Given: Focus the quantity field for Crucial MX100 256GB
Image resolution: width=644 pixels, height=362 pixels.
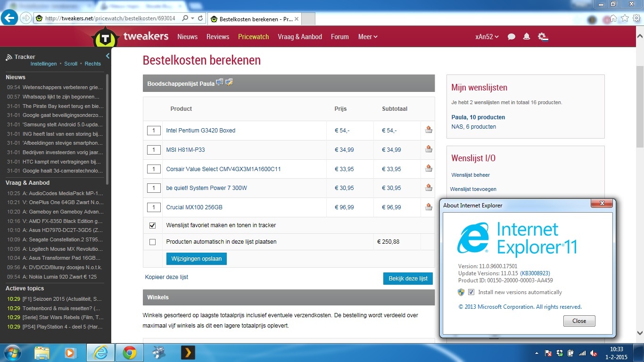Looking at the screenshot, I should pyautogui.click(x=154, y=207).
